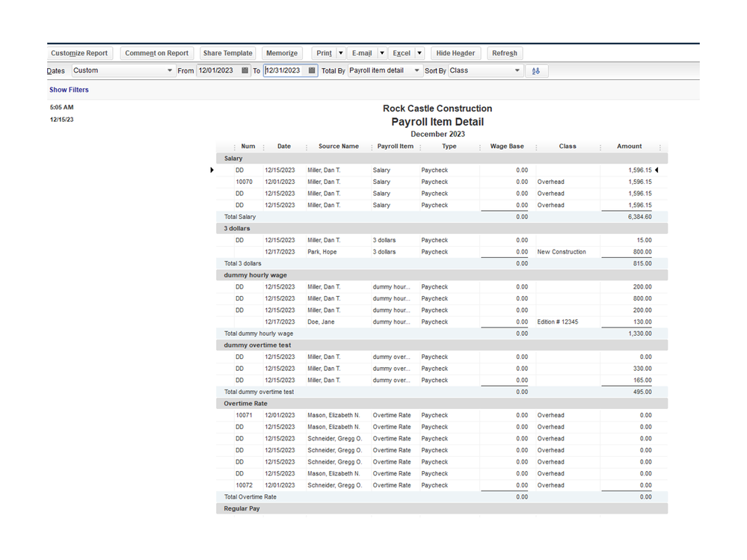The image size is (747, 560).
Task: Select the Salary group heading row
Action: [442, 158]
